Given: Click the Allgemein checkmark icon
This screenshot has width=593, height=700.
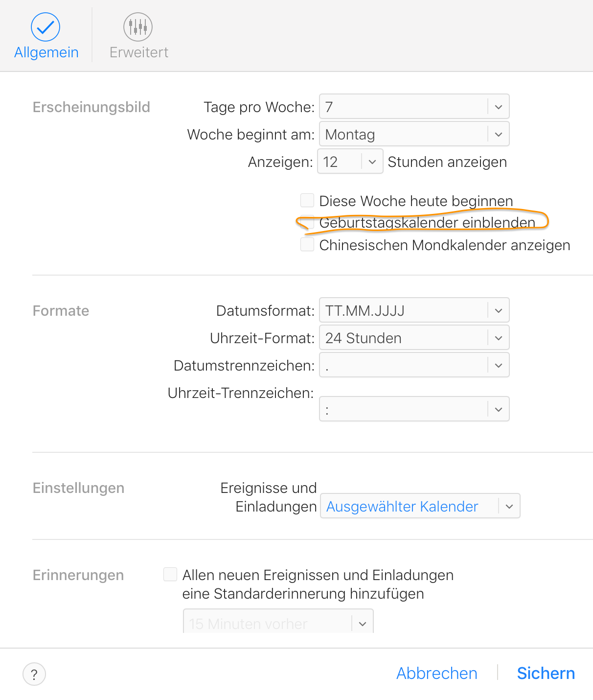Looking at the screenshot, I should point(46,27).
